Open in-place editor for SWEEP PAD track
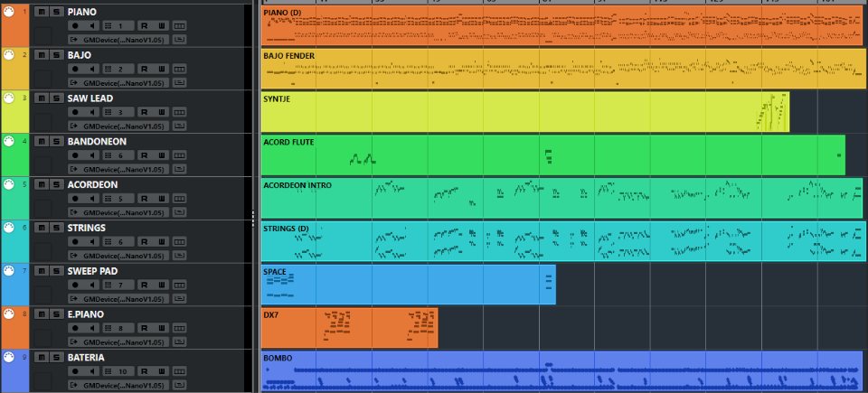 (x=179, y=298)
